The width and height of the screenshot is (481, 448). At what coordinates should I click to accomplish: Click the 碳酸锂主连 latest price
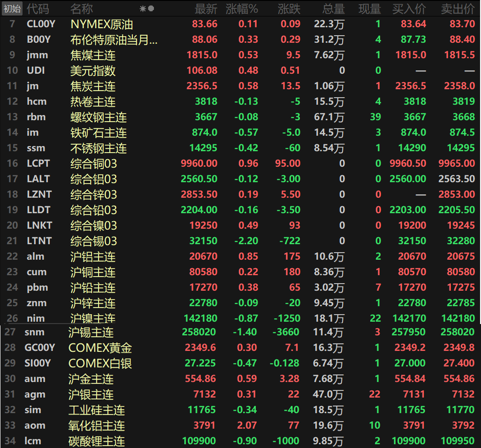199,441
